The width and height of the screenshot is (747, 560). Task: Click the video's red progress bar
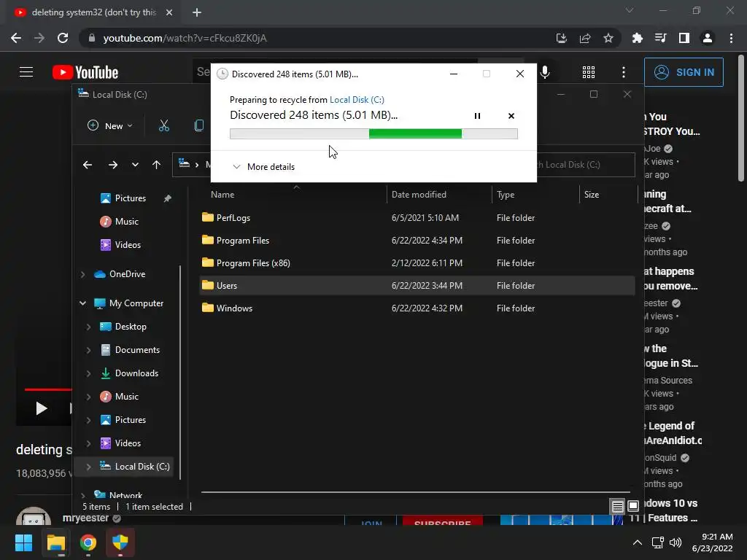coord(47,389)
